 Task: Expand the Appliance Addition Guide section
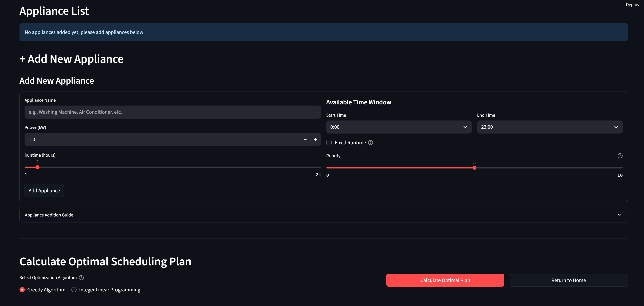coord(323,215)
